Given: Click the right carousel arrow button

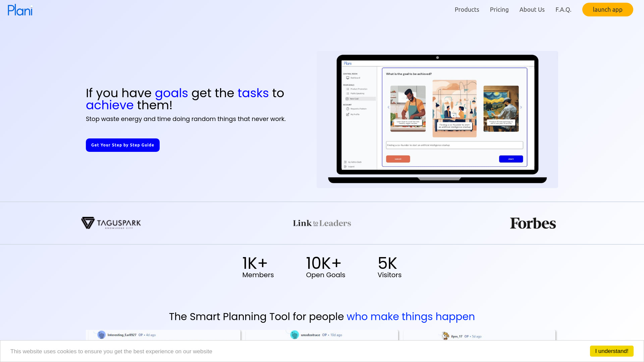Looking at the screenshot, I should click(521, 107).
